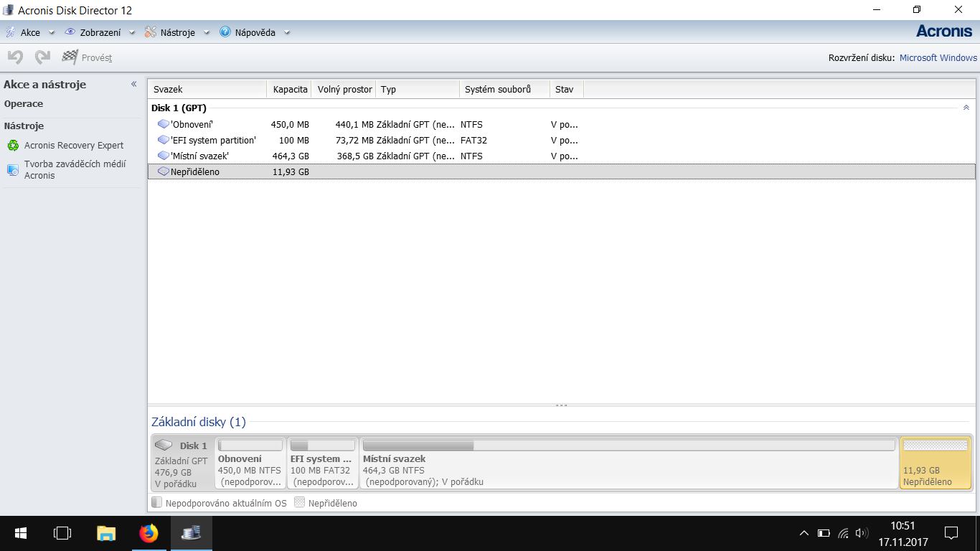Image resolution: width=980 pixels, height=551 pixels.
Task: Click the Místní svazek usage bar
Action: tap(628, 445)
